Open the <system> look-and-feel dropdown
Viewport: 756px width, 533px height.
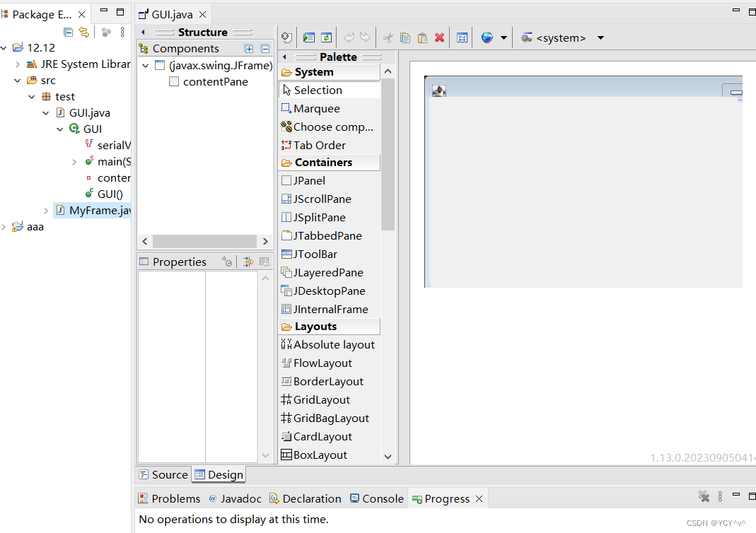(x=600, y=37)
